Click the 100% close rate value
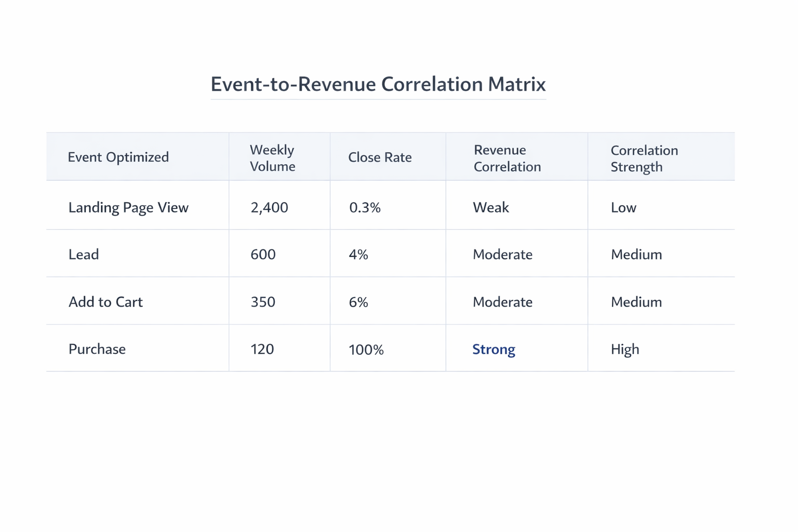798x532 pixels. (x=366, y=349)
